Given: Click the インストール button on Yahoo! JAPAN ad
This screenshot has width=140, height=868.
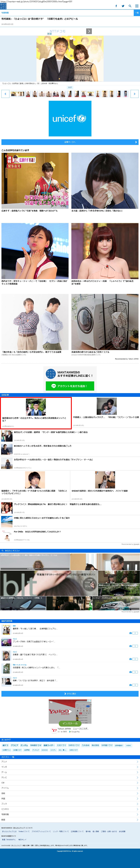Looking at the screenshot, I should pos(70,723).
